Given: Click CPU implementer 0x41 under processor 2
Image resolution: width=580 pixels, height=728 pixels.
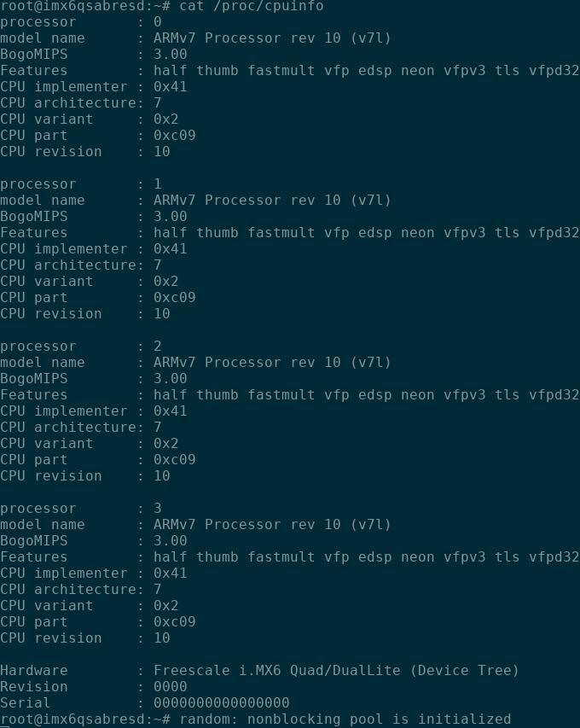Looking at the screenshot, I should [170, 411].
